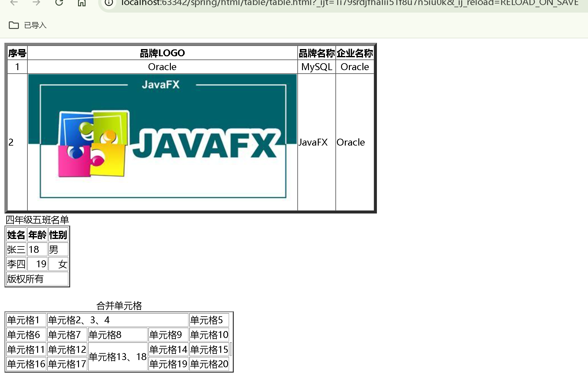588x377 pixels.
Task: Select cell 单元格6
Action: [x=26, y=335]
